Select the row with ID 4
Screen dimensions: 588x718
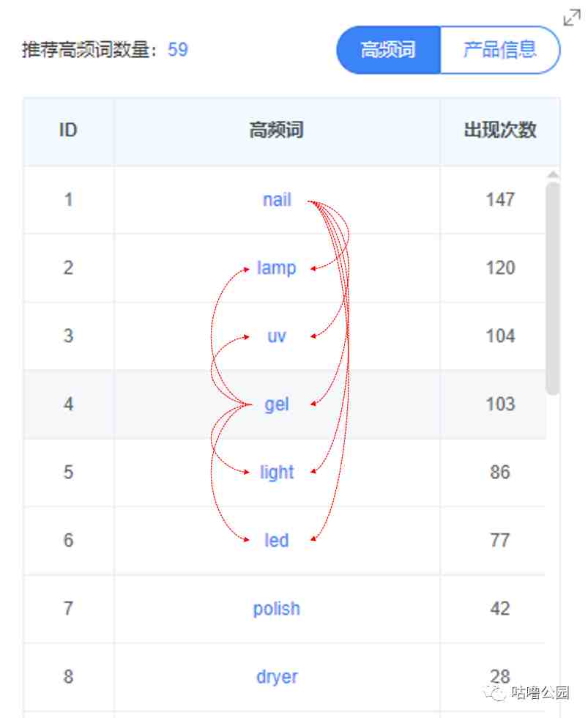285,404
